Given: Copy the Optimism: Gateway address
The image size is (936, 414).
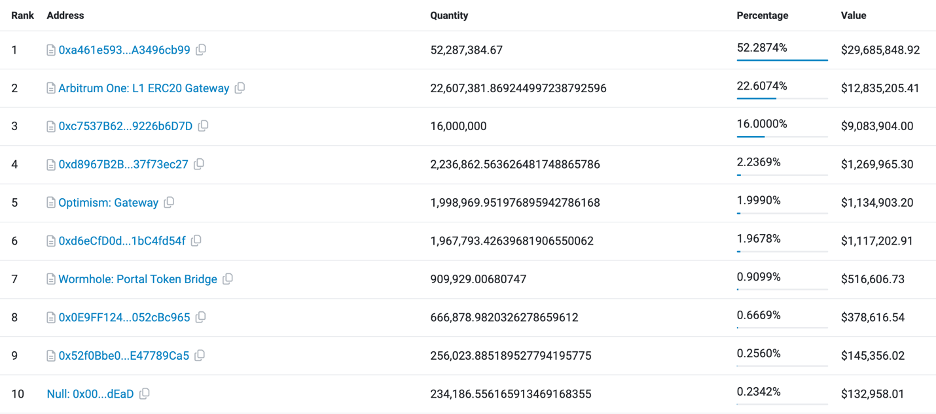Looking at the screenshot, I should [169, 203].
